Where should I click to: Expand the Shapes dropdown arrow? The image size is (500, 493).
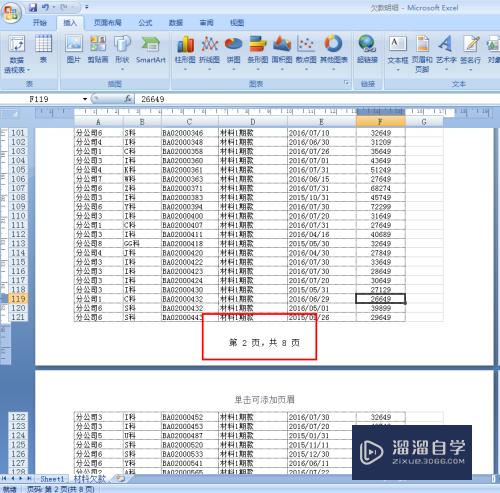[122, 69]
